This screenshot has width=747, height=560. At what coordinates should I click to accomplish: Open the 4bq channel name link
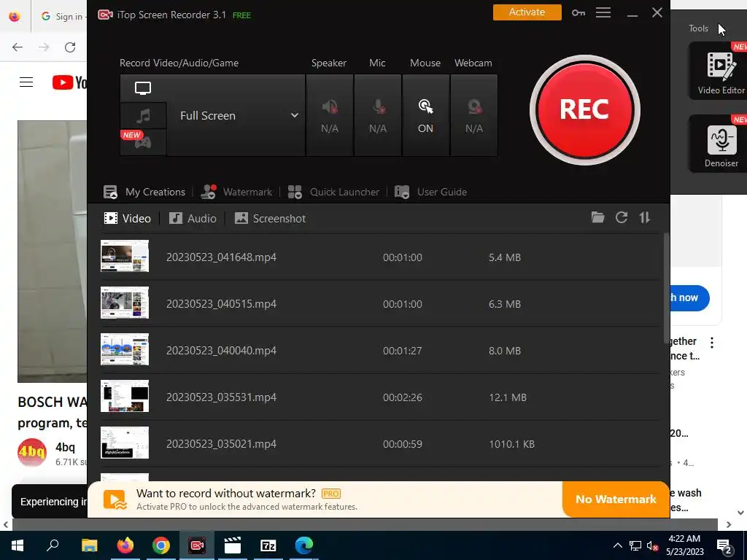click(65, 447)
